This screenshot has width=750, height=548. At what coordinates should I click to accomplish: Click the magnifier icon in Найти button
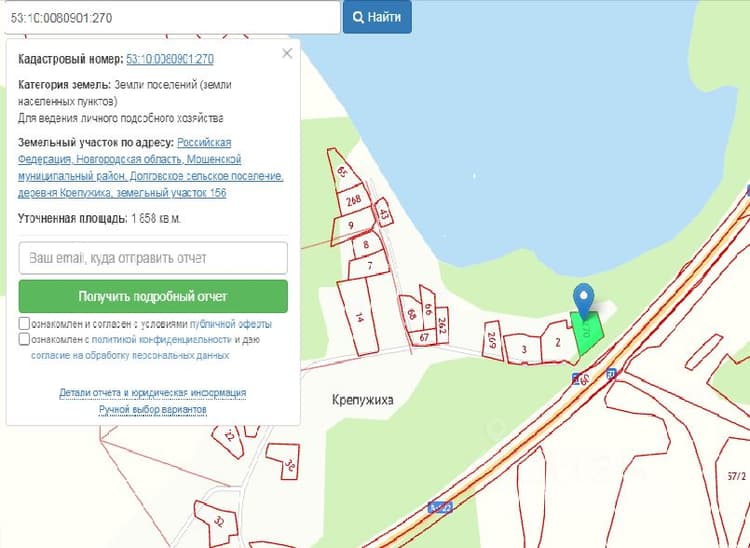[358, 17]
